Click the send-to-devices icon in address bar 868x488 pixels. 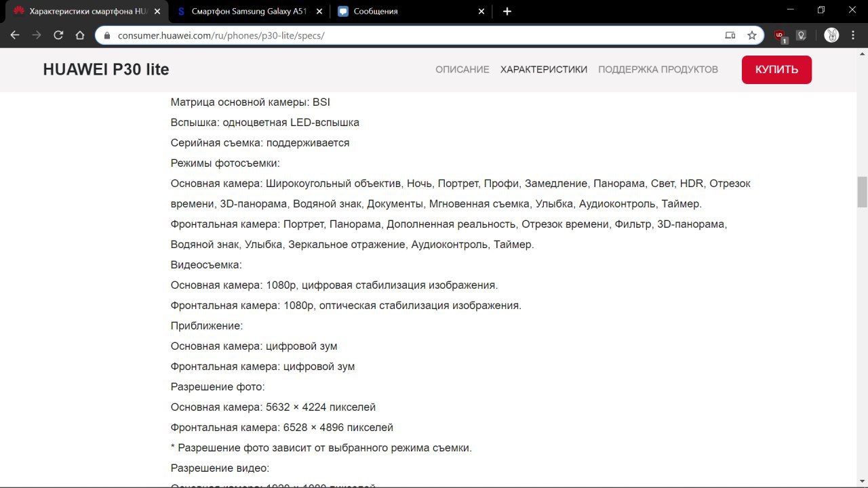click(x=730, y=35)
